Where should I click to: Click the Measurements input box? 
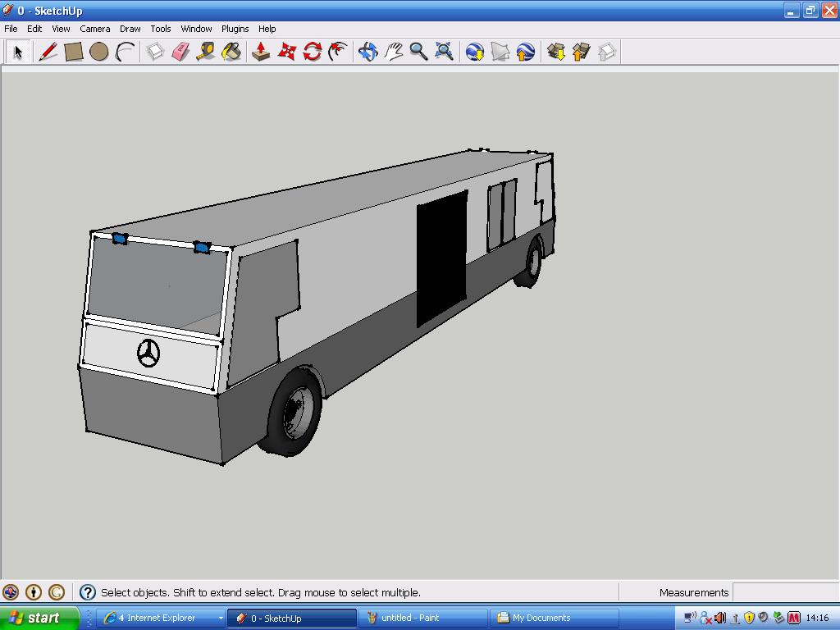tap(785, 592)
